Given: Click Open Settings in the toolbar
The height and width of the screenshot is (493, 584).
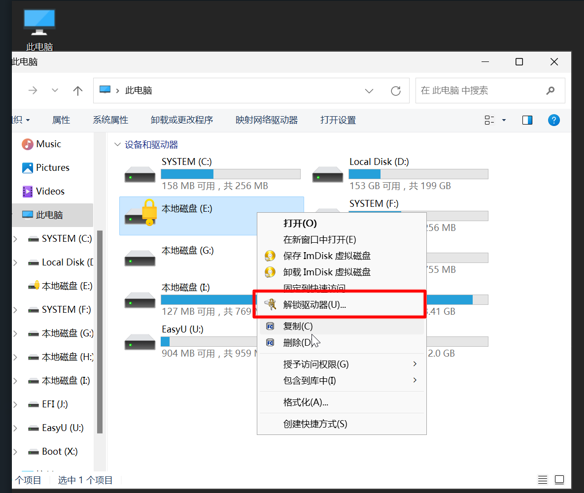Looking at the screenshot, I should click(338, 120).
